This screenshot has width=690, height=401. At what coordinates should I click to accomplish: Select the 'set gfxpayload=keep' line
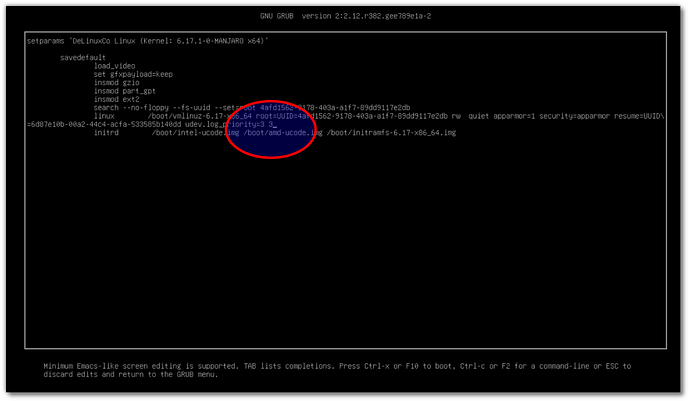click(132, 74)
